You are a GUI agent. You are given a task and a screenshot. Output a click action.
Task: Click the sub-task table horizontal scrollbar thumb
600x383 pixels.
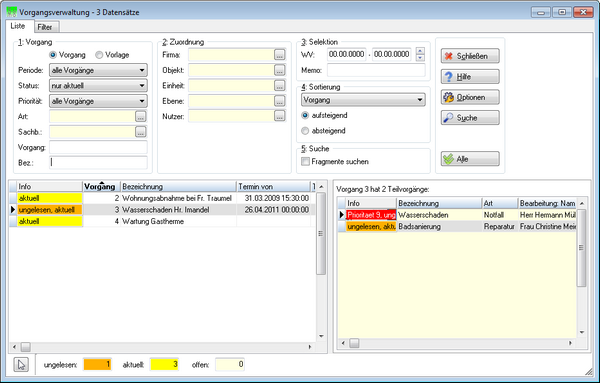(354, 343)
